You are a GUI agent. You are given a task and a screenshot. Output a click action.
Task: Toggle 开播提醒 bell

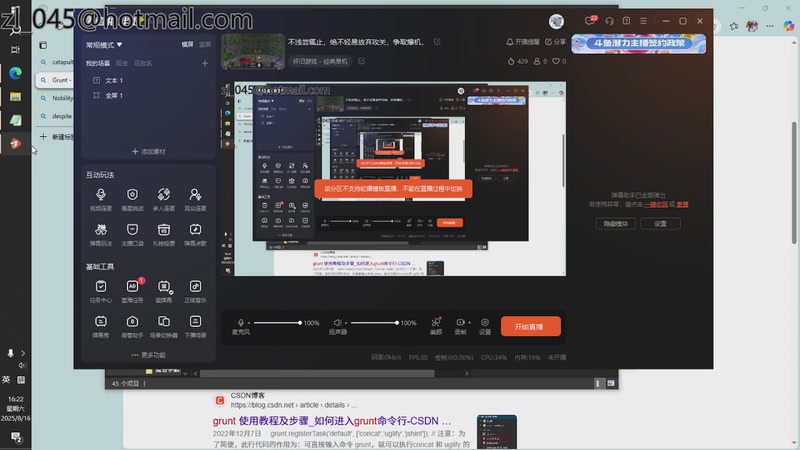(x=522, y=42)
